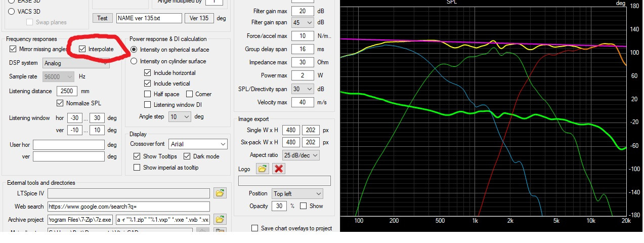This screenshot has width=644, height=243.
Task: Click the Angle multiplied by field
Action: (214, 2)
